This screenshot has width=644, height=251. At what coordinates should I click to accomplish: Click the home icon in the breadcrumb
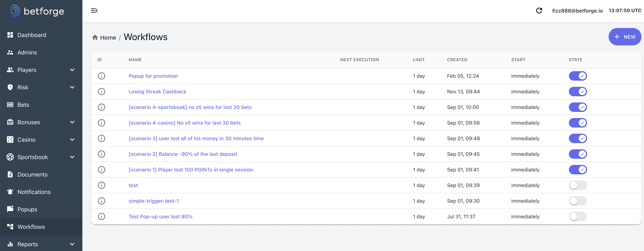[95, 38]
